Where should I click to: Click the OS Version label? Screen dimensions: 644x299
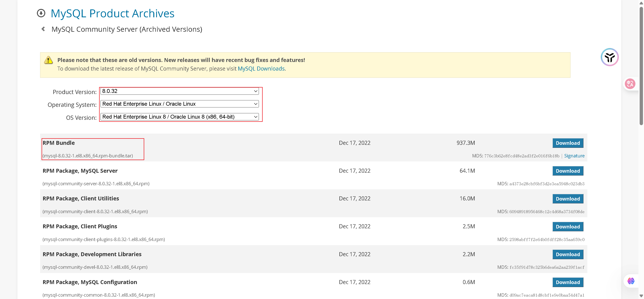(81, 118)
